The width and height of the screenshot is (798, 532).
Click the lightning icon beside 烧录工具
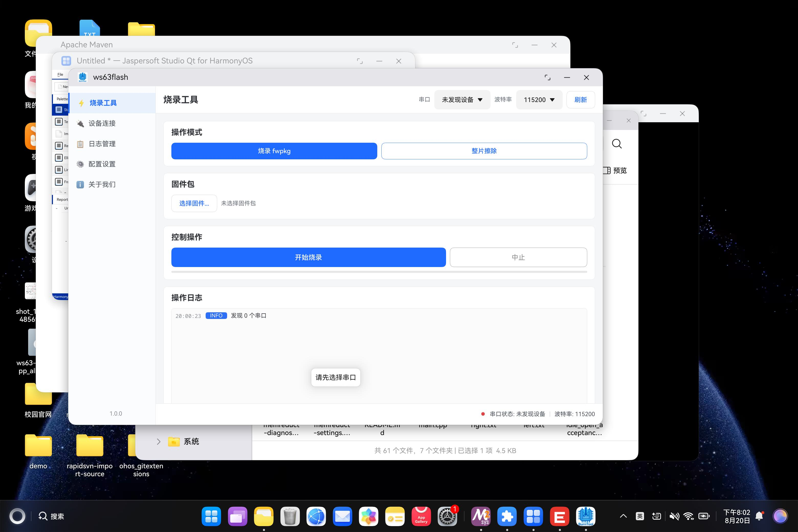click(81, 103)
